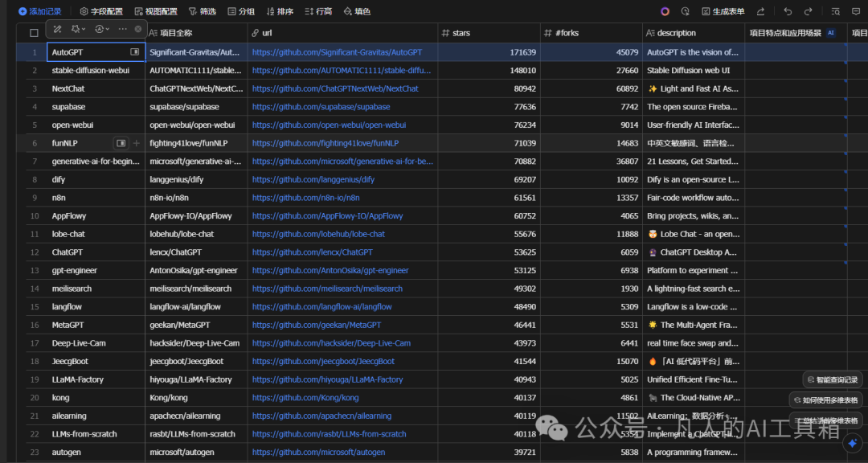Screen dimensions: 868x463
Task: Click the url column header
Action: click(x=342, y=33)
